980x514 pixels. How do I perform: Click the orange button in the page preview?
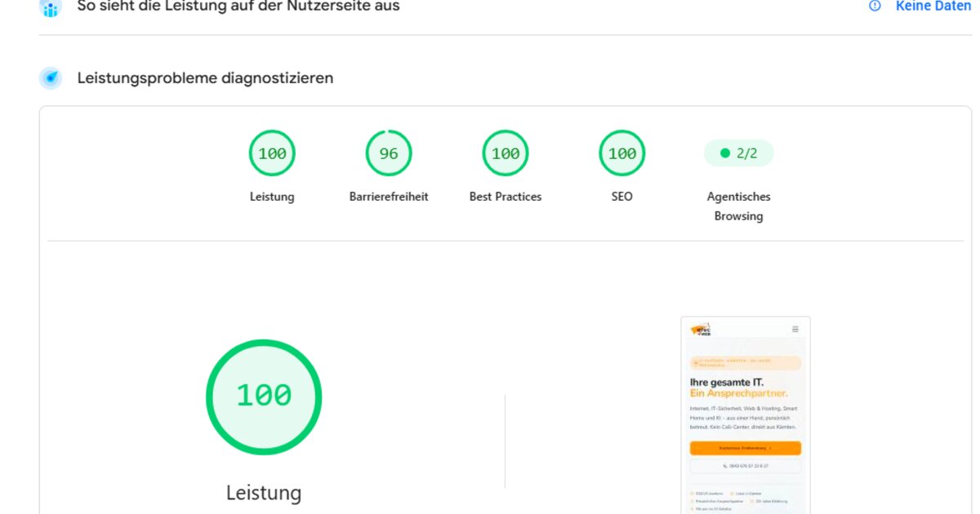click(746, 448)
